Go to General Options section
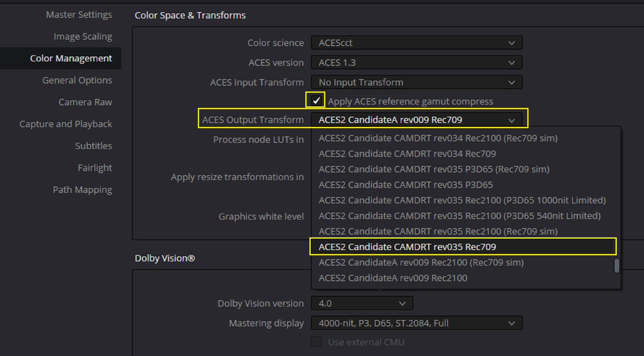 (x=77, y=80)
